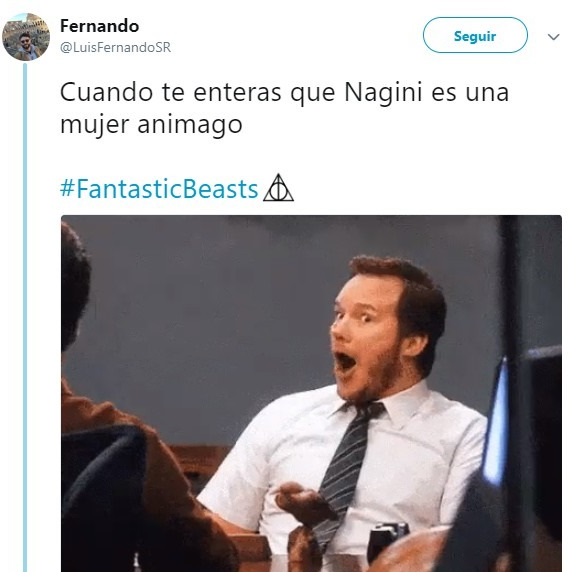This screenshot has width=584, height=584.
Task: Click the word mujer in tweet
Action: tap(95, 126)
